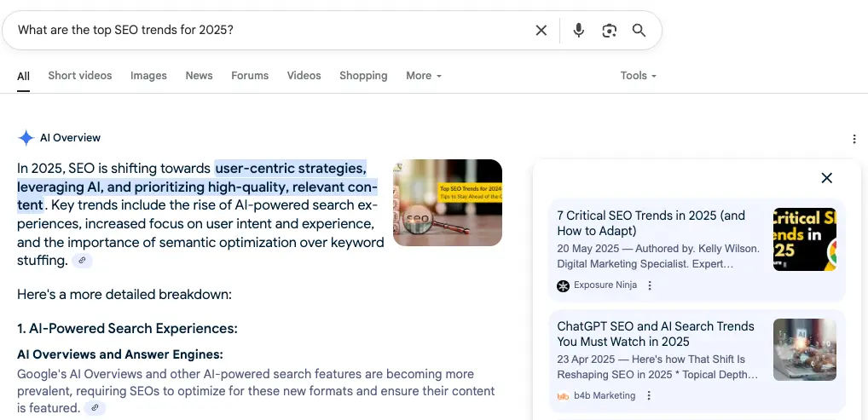This screenshot has height=420, width=868.
Task: Open the SEO magnifier overview thumbnail
Action: click(448, 203)
